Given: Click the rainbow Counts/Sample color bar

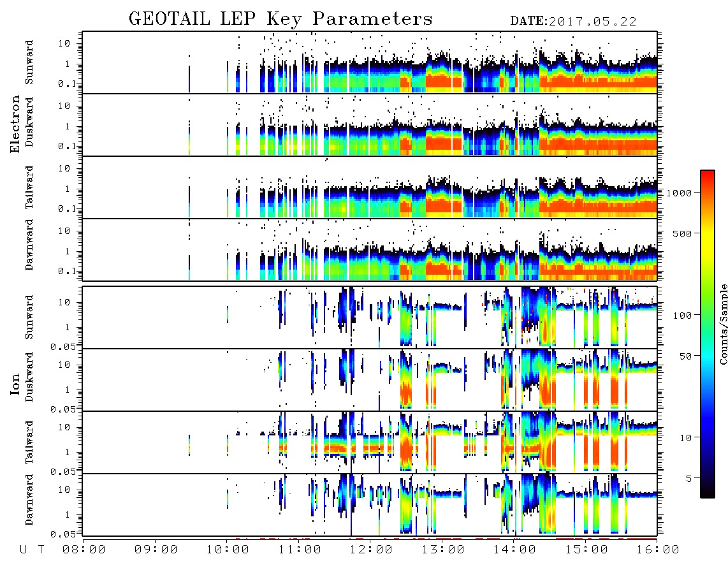Looking at the screenshot, I should pos(707,334).
